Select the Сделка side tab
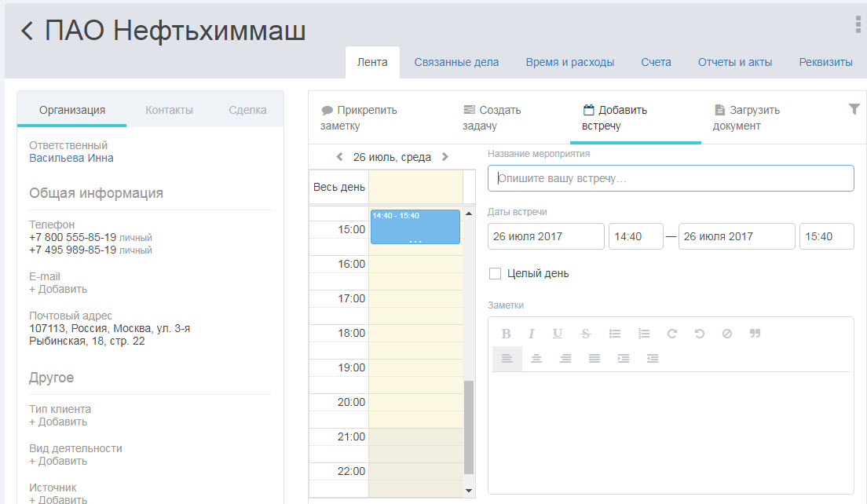Image resolution: width=867 pixels, height=504 pixels. coord(247,110)
